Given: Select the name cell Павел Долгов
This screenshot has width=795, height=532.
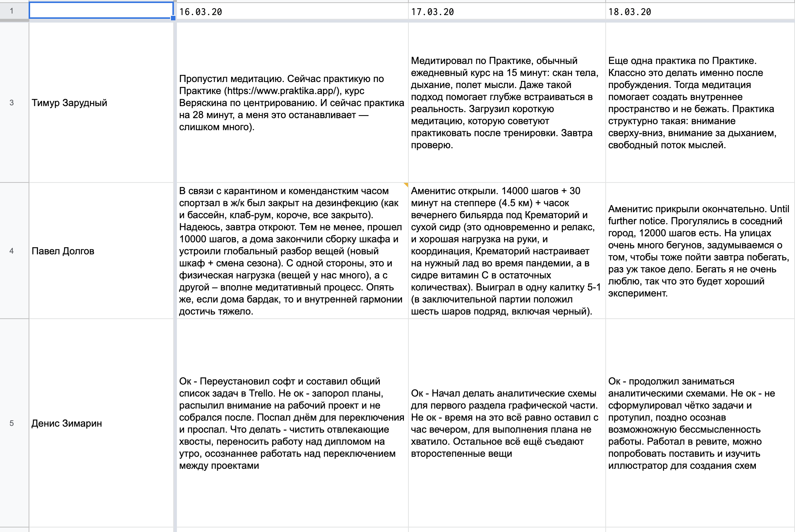Looking at the screenshot, I should point(101,251).
